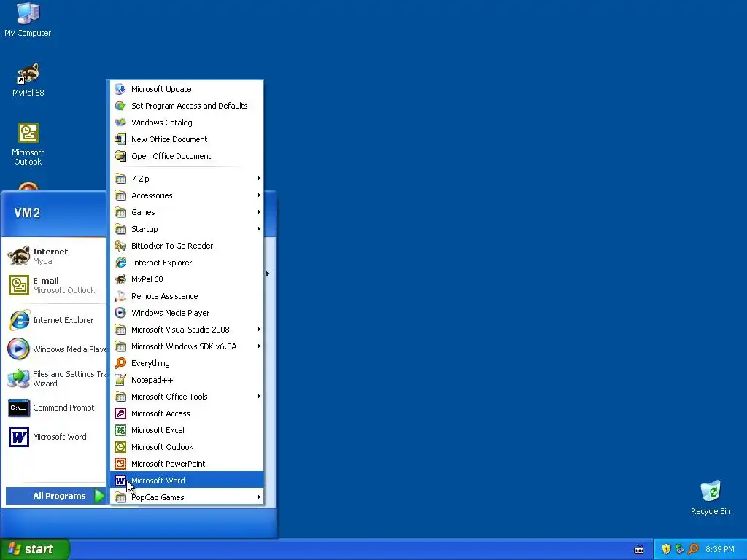Screen dimensions: 747x560
Task: Select the MyPal 68 desktop shortcut
Action: click(x=28, y=80)
